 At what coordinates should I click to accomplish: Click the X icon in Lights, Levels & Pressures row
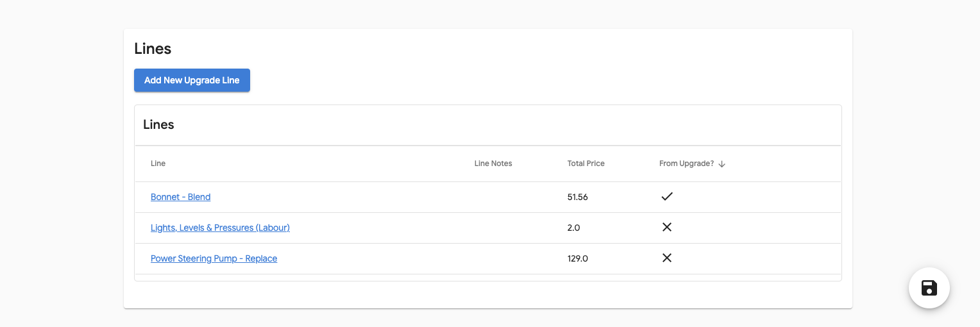coord(667,228)
